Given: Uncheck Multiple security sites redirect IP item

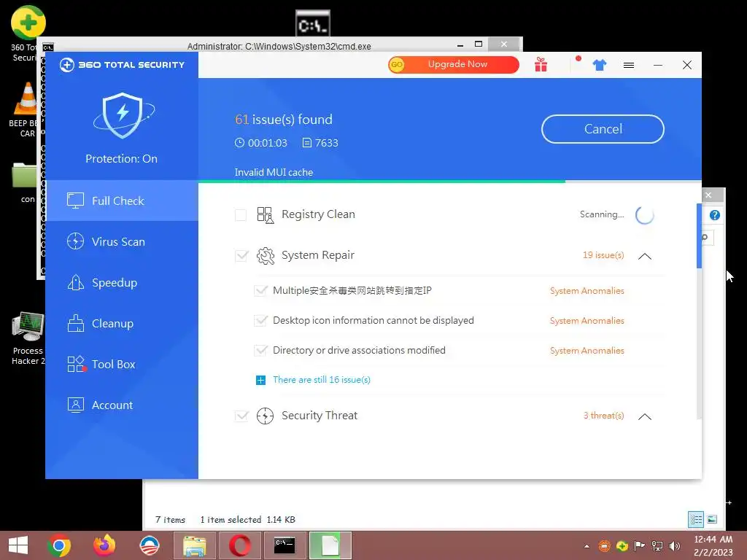Looking at the screenshot, I should coord(260,290).
